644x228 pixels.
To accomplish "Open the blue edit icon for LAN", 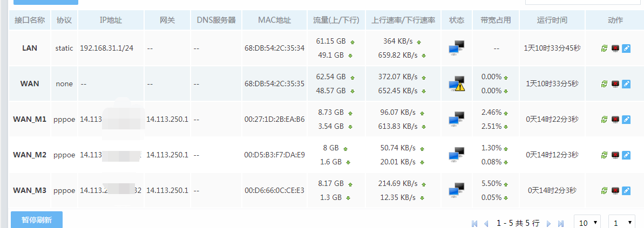I will (626, 49).
